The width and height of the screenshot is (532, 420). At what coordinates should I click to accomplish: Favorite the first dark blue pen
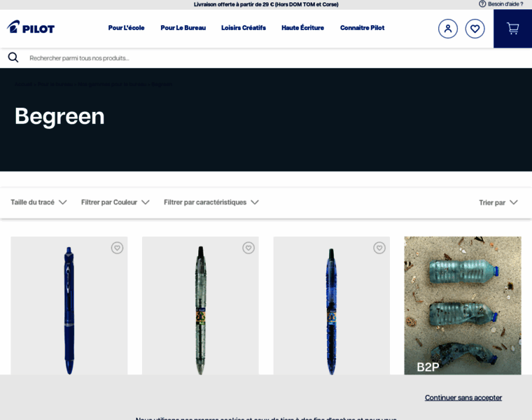click(x=117, y=248)
